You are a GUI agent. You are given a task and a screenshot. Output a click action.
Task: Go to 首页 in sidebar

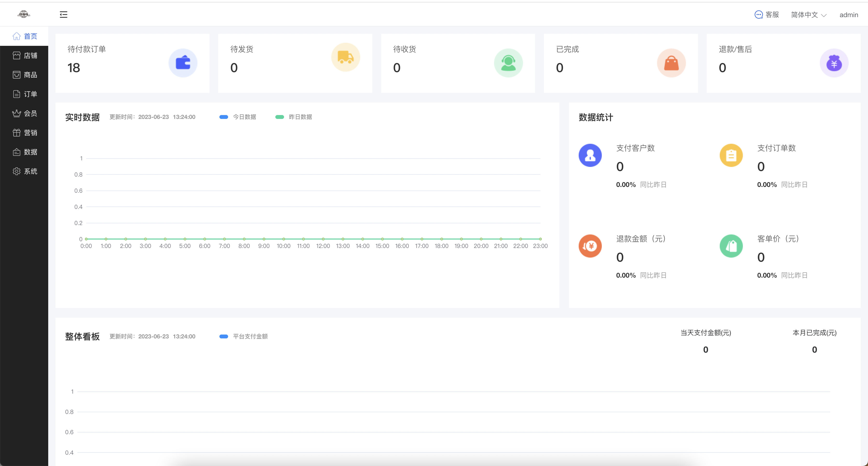click(24, 36)
